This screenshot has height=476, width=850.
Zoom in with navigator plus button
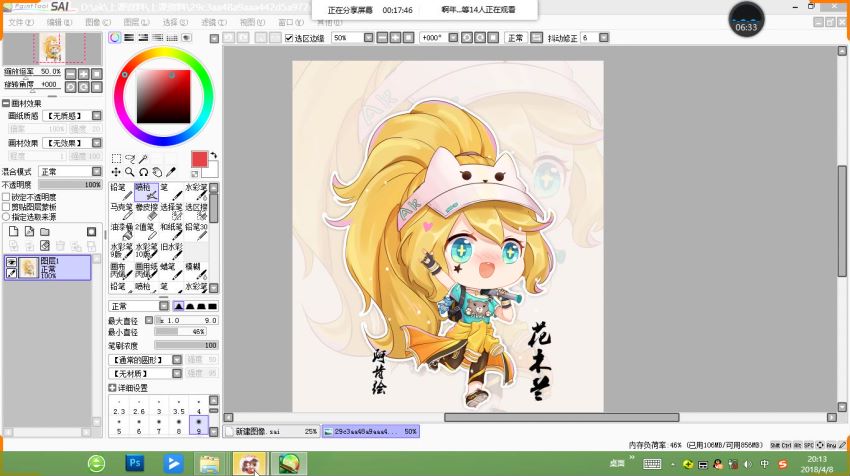[83, 74]
